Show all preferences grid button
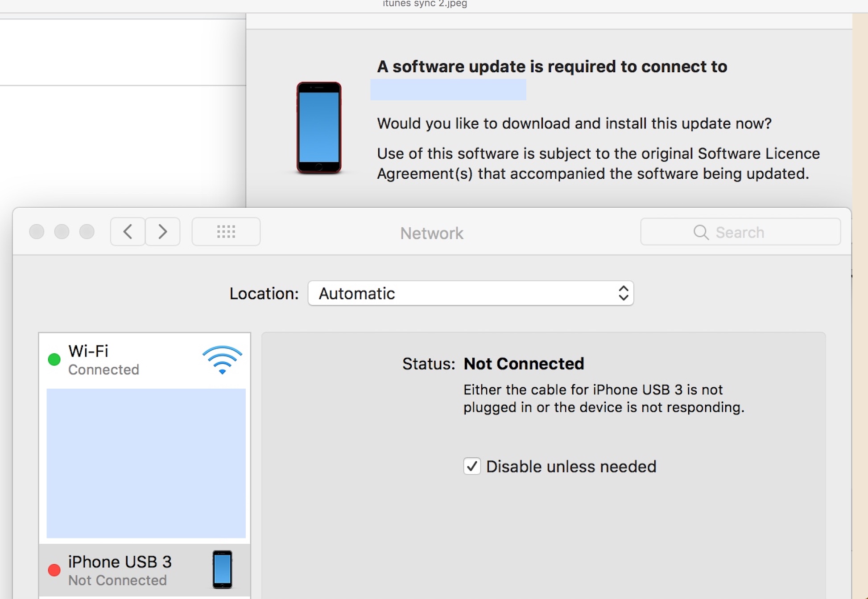868x599 pixels. click(x=226, y=232)
